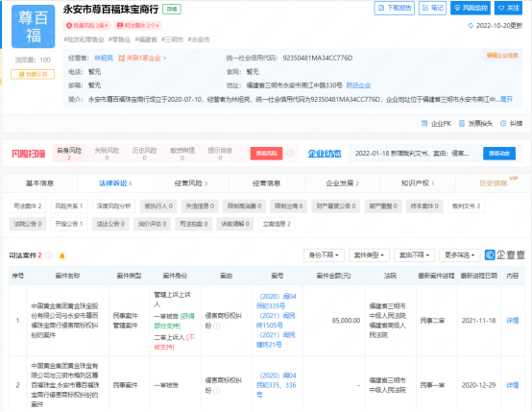
Task: Select the 历史风险 0 risk scan tab
Action: click(x=144, y=154)
